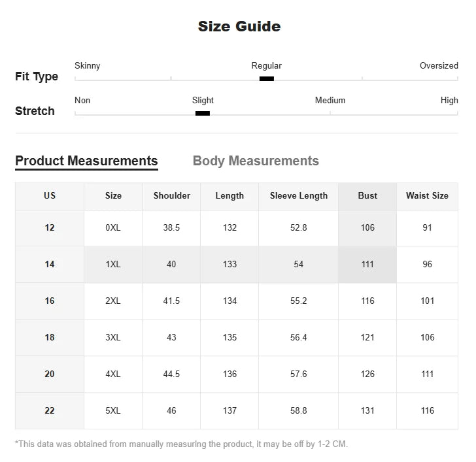Click the Waist Size column header
This screenshot has height=462, width=476.
(x=427, y=195)
